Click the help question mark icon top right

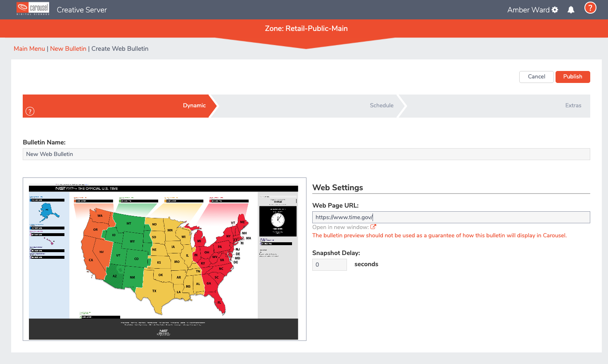pos(590,7)
